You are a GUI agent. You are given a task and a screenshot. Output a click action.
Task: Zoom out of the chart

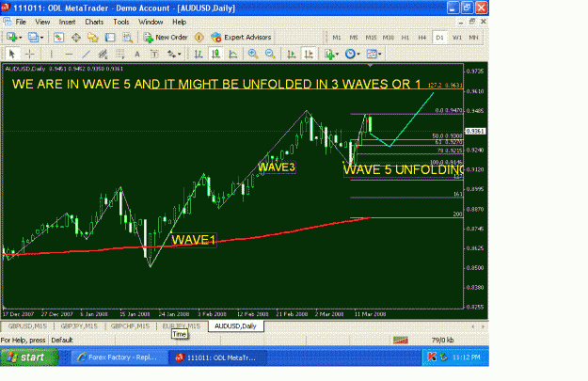pos(270,54)
